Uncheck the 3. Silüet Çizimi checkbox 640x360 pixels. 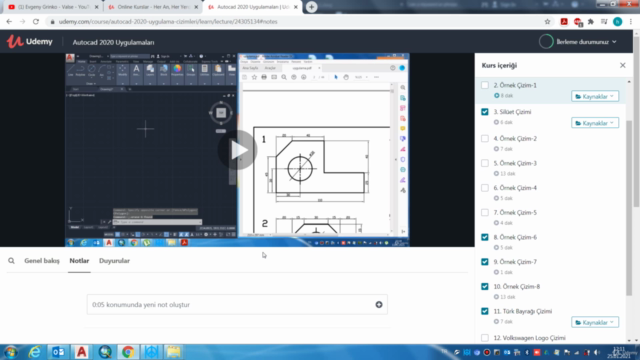(x=484, y=112)
